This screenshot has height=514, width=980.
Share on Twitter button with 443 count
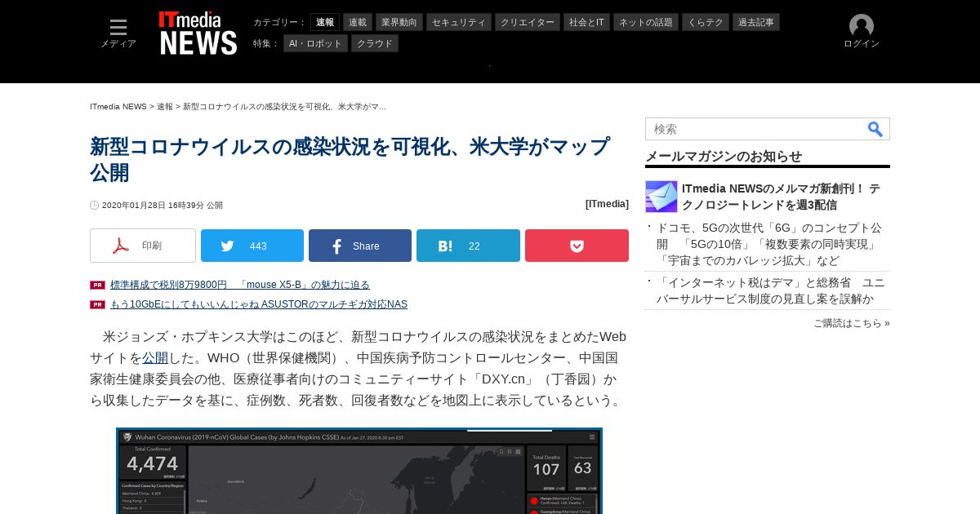click(252, 246)
